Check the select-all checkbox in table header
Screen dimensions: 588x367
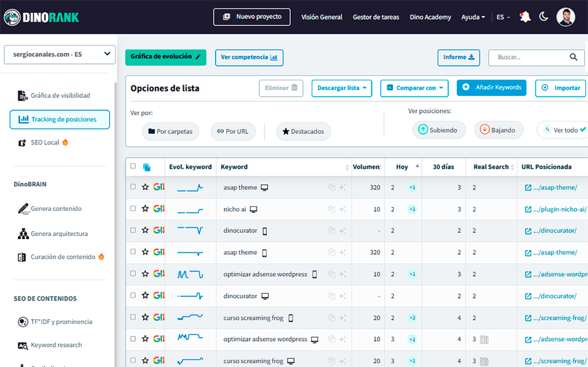click(x=133, y=167)
